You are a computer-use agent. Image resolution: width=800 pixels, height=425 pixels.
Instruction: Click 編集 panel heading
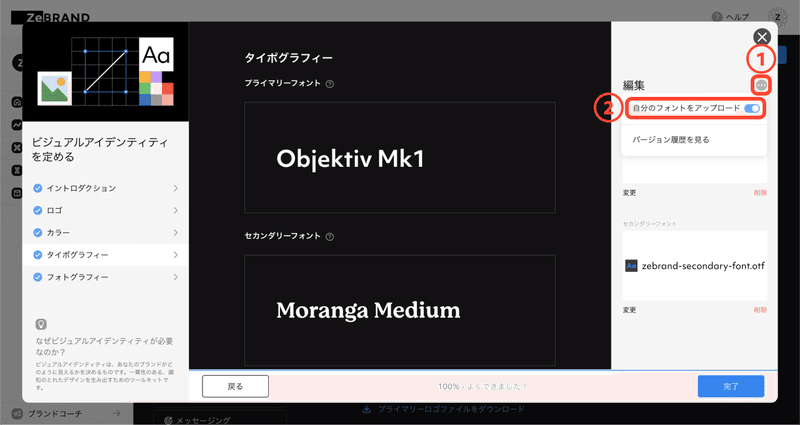coord(634,85)
